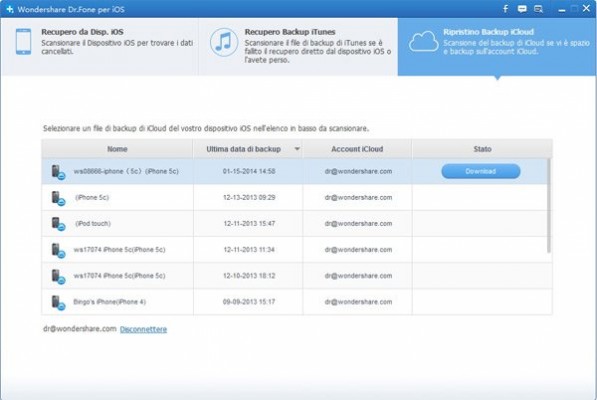Open the Facebook share icon in the title bar
The image size is (597, 400).
506,9
